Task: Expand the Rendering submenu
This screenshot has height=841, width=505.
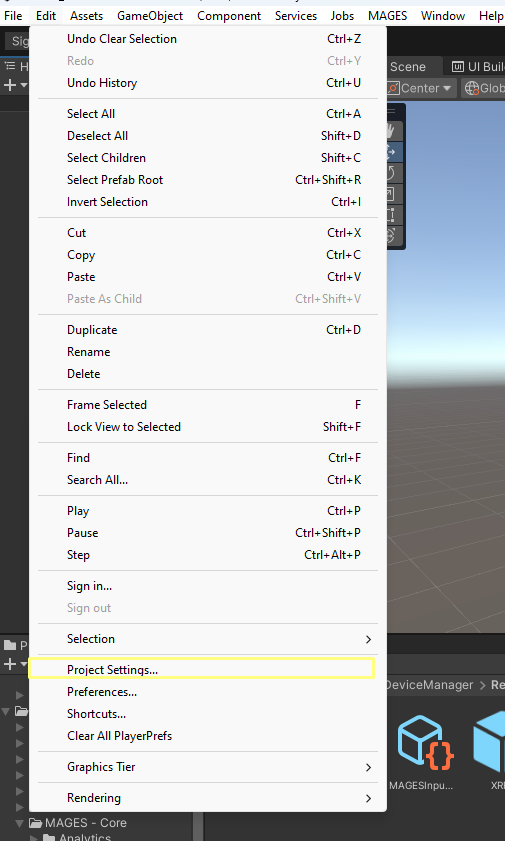Action: point(208,798)
